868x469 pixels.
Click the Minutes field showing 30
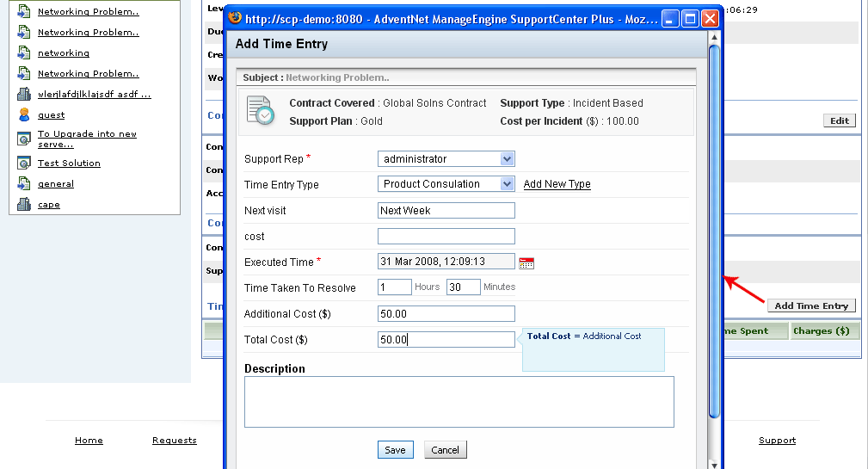464,287
